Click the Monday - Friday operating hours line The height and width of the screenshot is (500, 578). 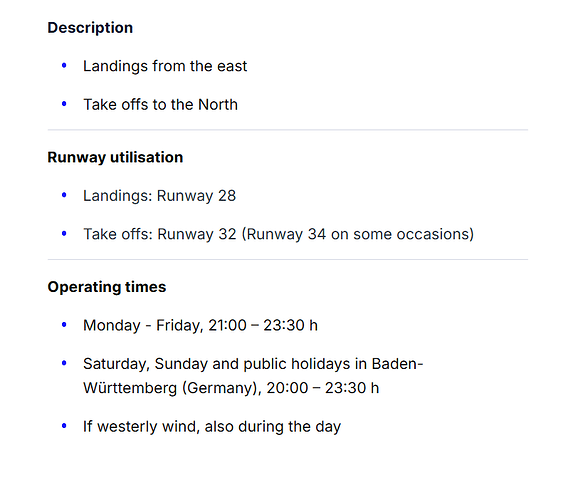click(x=200, y=325)
